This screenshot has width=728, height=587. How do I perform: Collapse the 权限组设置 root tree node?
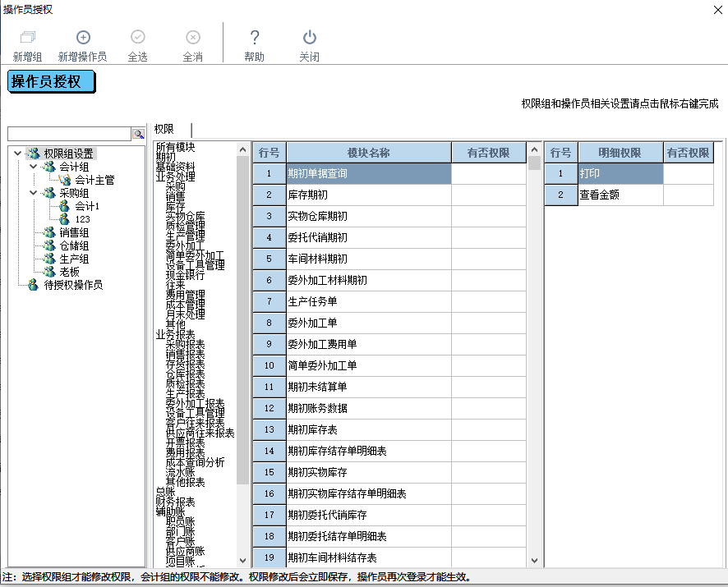tap(17, 154)
